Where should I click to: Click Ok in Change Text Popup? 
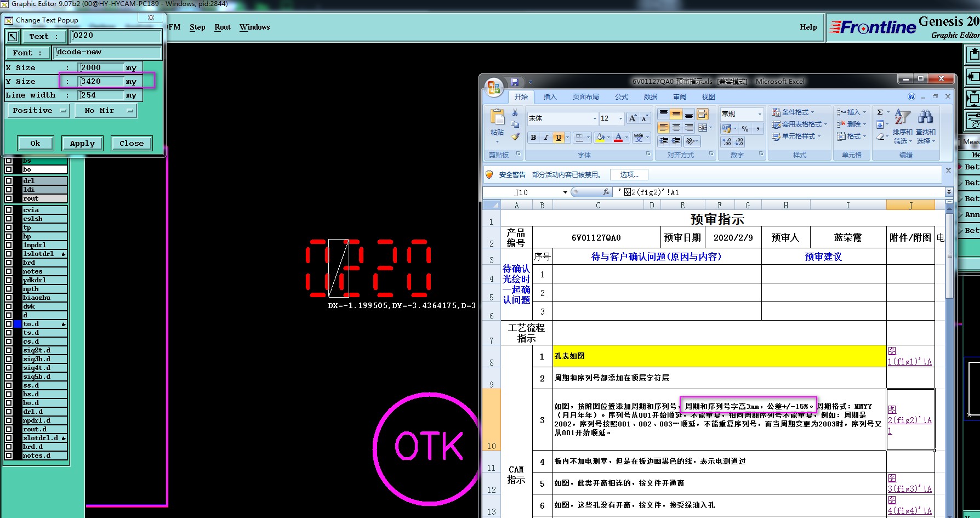pyautogui.click(x=35, y=144)
